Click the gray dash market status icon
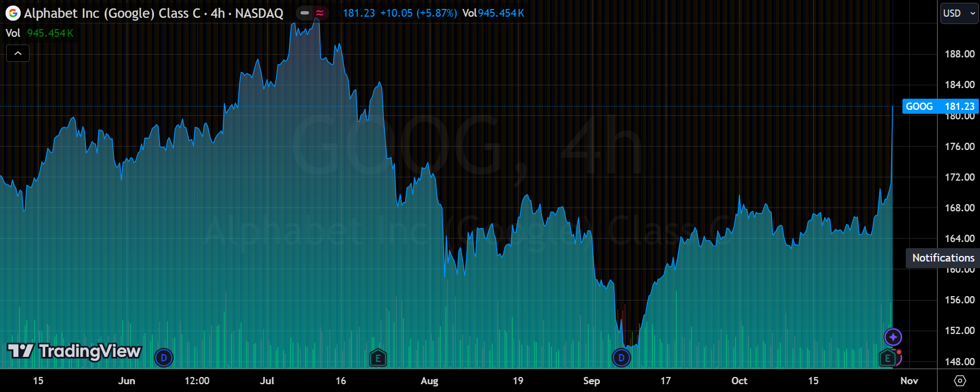Viewport: 980px width, 392px height. [305, 13]
